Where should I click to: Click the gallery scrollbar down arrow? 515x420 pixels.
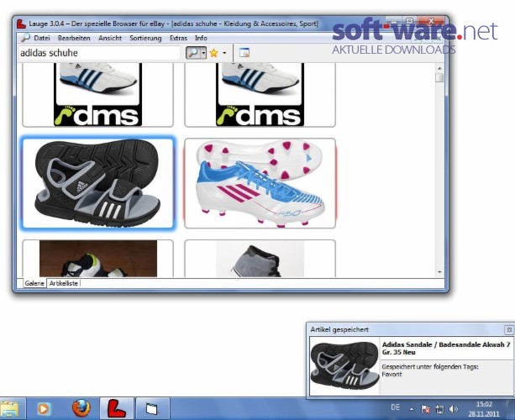pyautogui.click(x=439, y=272)
